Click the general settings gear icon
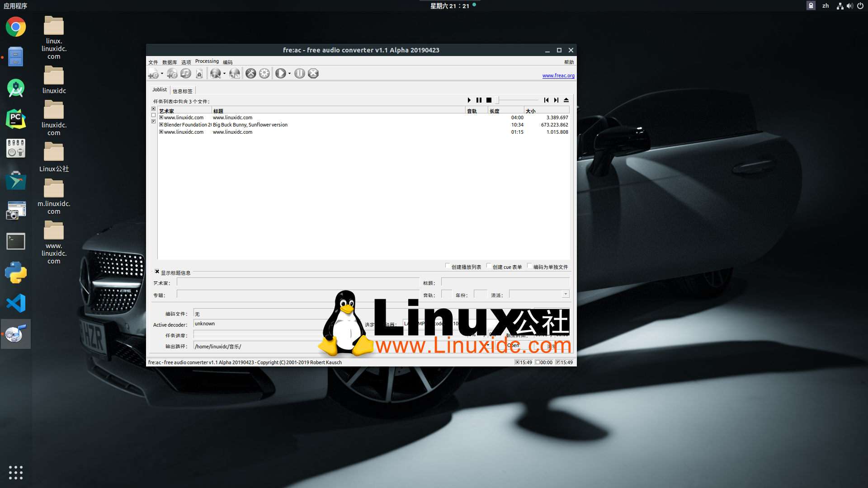Image resolution: width=868 pixels, height=488 pixels. point(264,73)
